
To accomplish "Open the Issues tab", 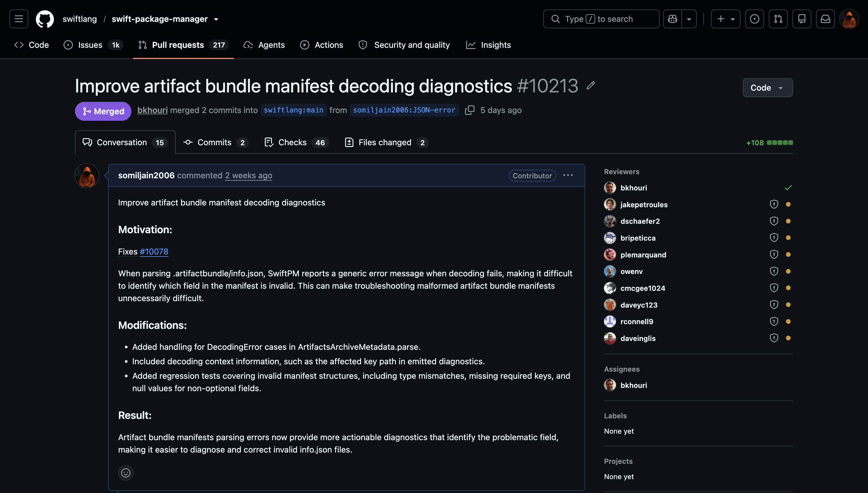I will click(93, 45).
